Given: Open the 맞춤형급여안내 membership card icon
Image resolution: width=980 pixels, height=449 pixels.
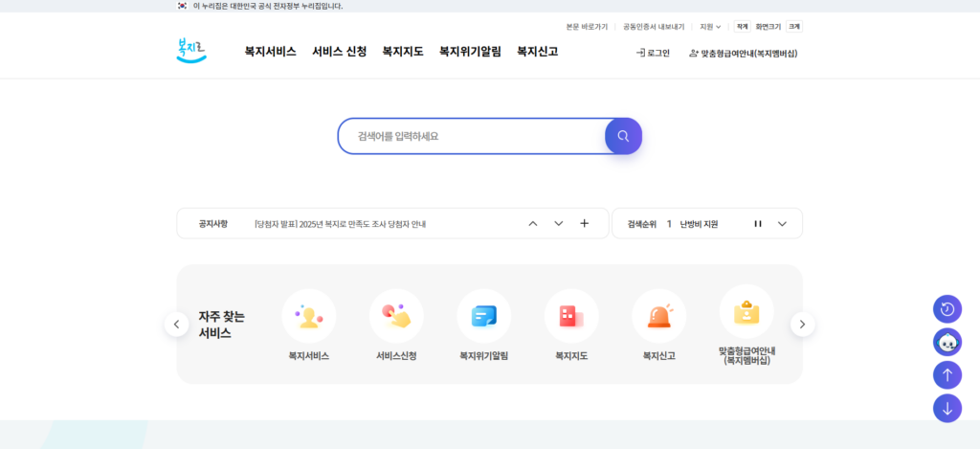Looking at the screenshot, I should click(x=746, y=312).
